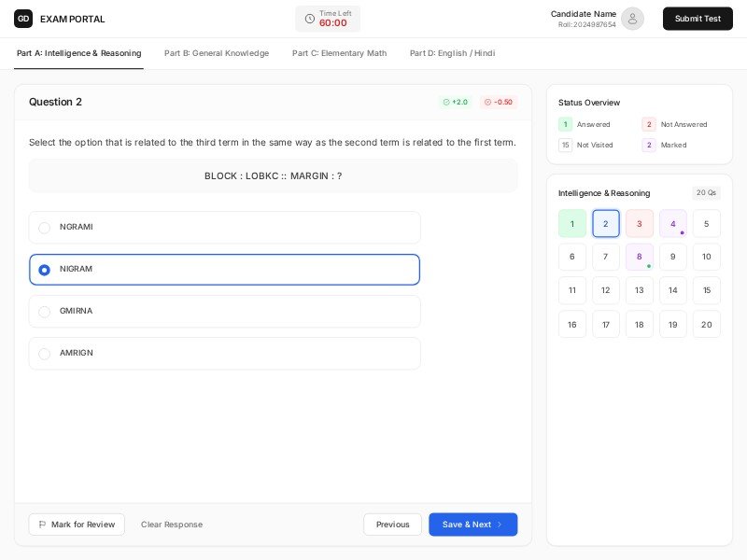Viewport: 747px width, 560px height.
Task: Jump to question 4 marked for review
Action: tap(672, 224)
